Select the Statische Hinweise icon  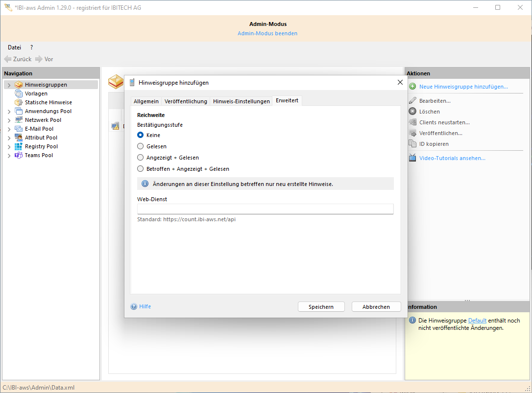point(19,102)
